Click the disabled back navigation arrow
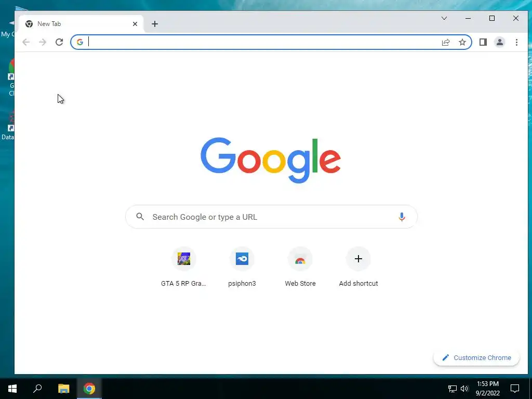Screen dimensions: 532x399 click(26, 42)
